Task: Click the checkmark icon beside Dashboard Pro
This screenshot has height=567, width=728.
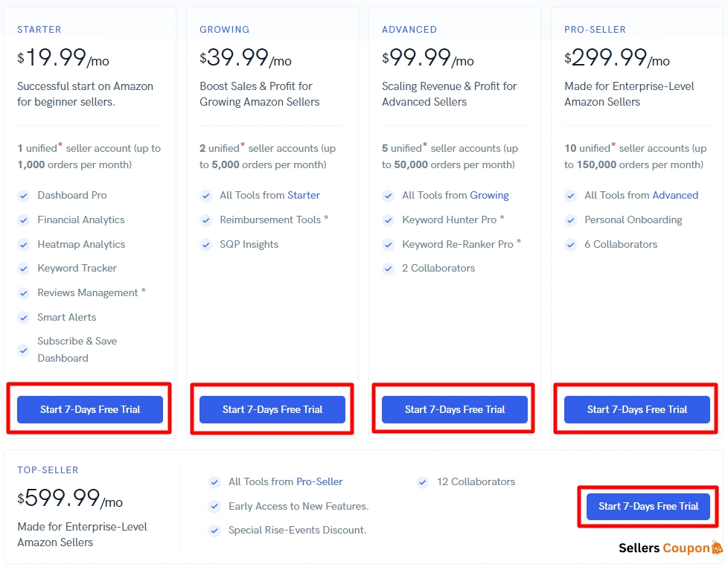Action: click(x=23, y=196)
